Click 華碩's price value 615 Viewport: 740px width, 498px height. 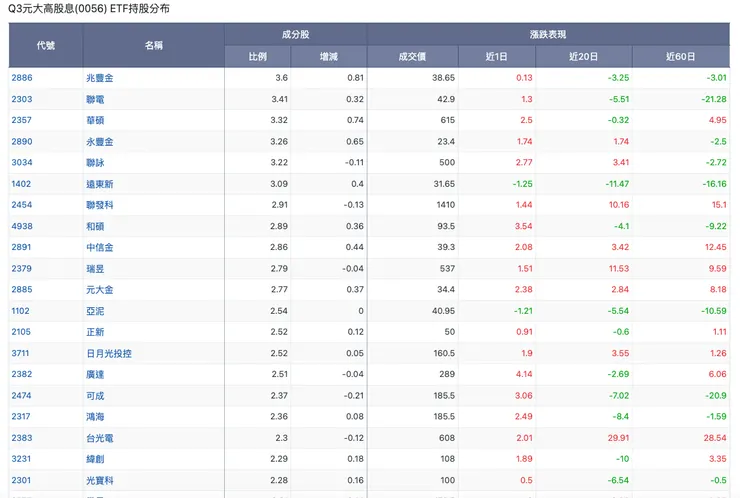point(447,120)
